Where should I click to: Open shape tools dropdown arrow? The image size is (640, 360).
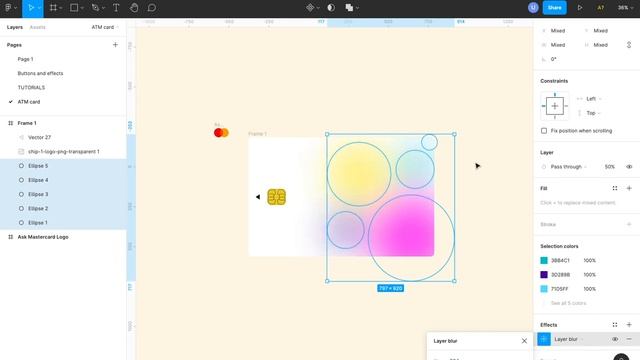82,8
